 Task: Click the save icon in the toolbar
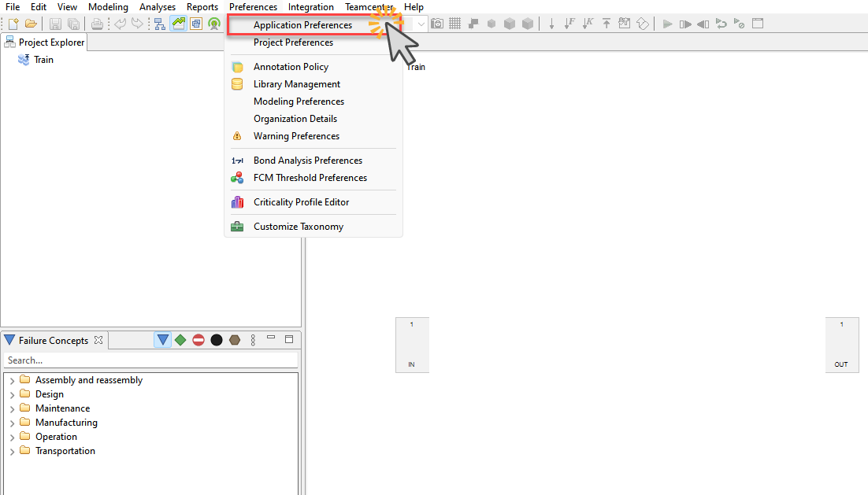[54, 24]
